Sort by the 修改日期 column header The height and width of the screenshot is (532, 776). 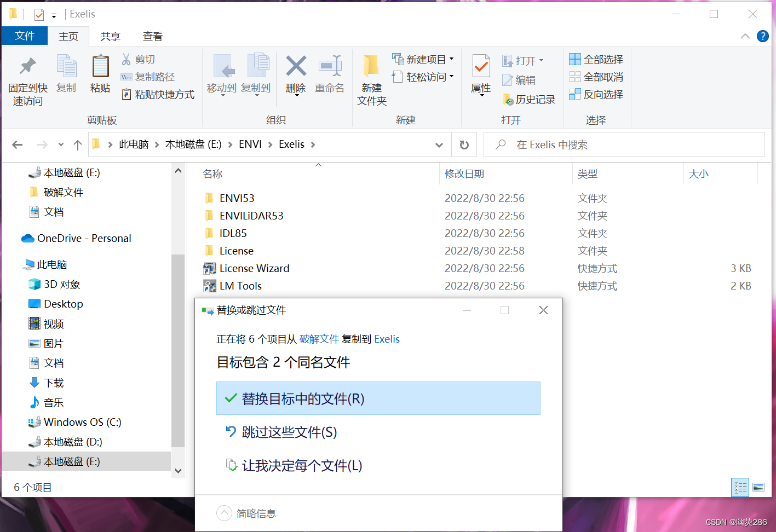pyautogui.click(x=464, y=174)
